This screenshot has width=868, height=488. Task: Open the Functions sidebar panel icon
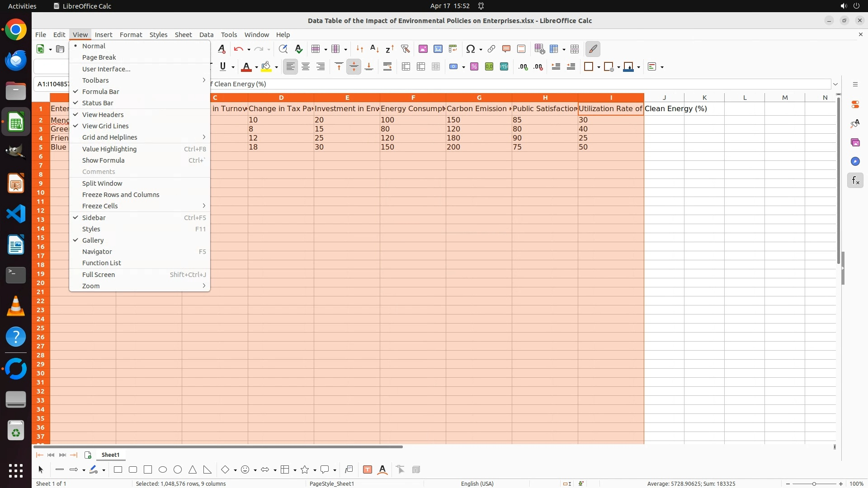(855, 181)
